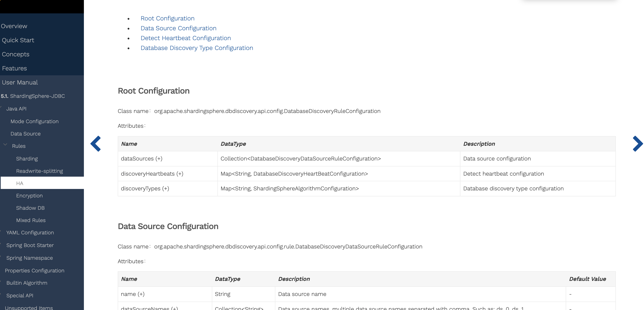Select the Encryption rules page

pyautogui.click(x=29, y=196)
